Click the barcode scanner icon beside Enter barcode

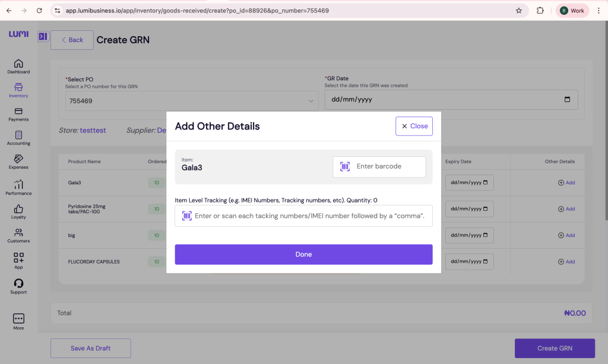click(x=345, y=167)
